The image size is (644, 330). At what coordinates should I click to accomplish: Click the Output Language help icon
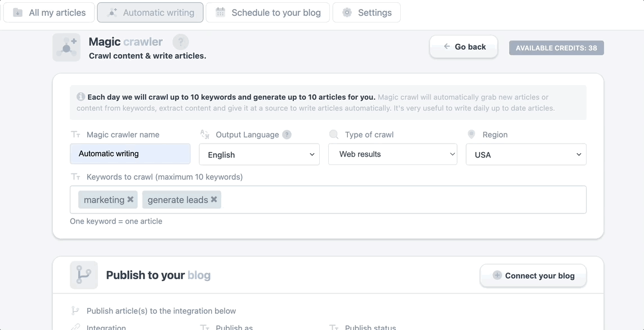click(287, 135)
